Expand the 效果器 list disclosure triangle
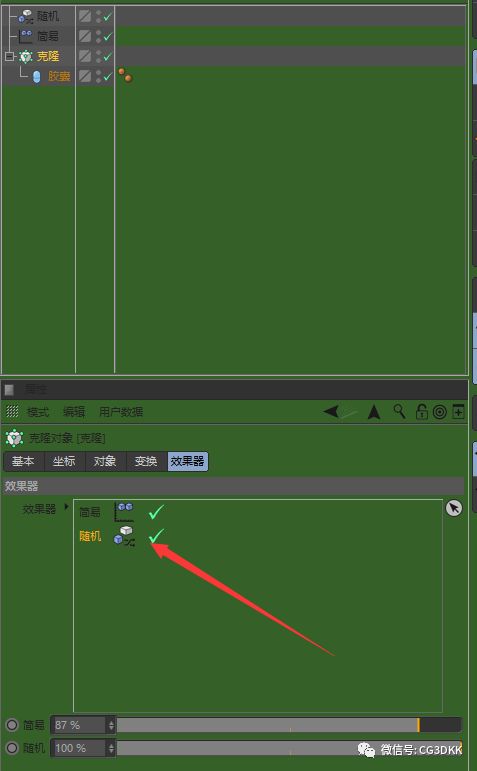Screen dimensions: 477x771 point(66,506)
